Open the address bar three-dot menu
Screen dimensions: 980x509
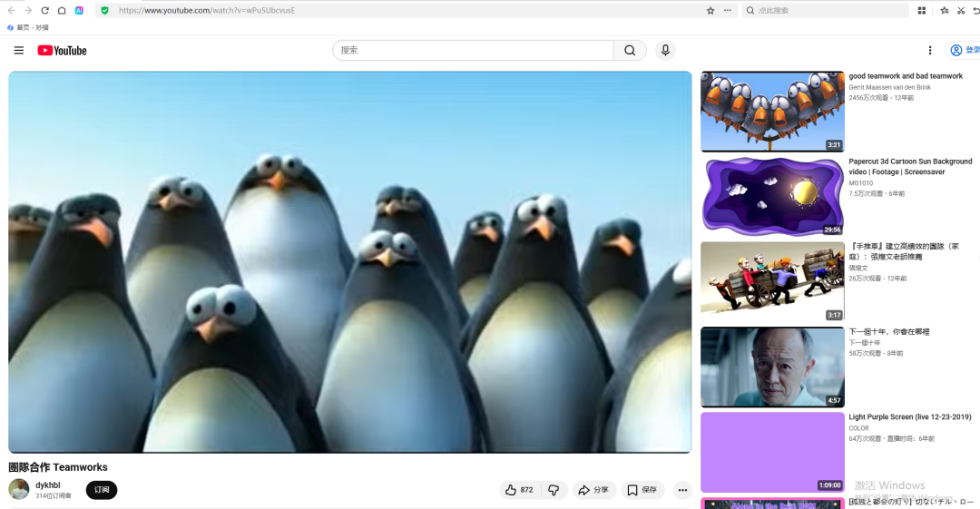coord(728,11)
